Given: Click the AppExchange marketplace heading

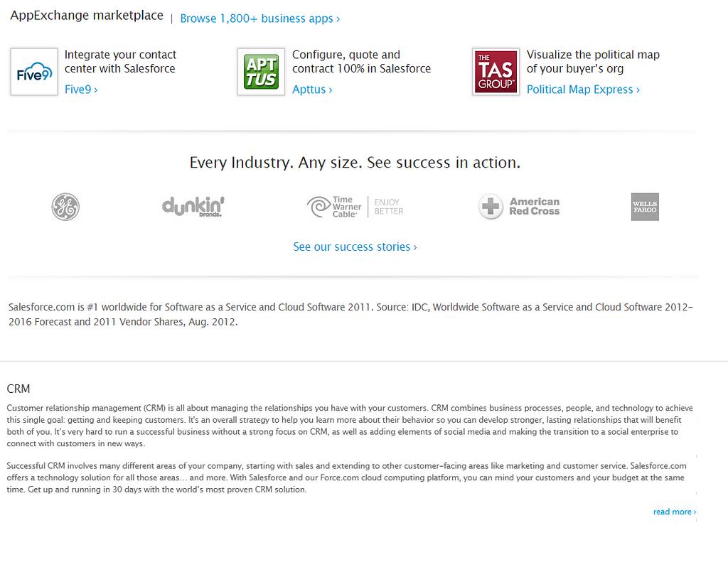Looking at the screenshot, I should point(87,16).
